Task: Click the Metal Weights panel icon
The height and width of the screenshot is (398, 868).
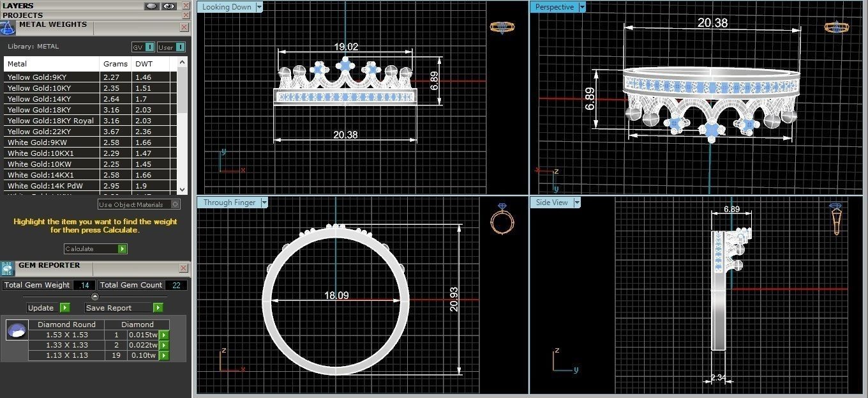Action: [7, 27]
